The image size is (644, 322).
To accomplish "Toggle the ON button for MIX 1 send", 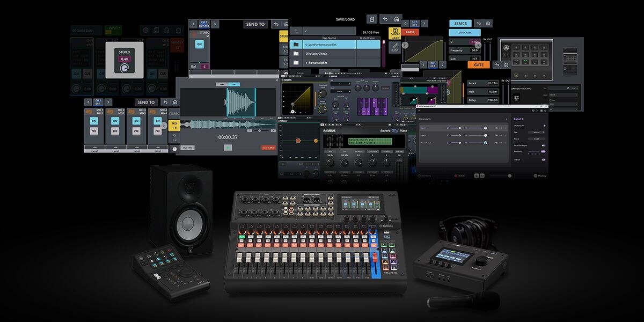I will pyautogui.click(x=93, y=121).
